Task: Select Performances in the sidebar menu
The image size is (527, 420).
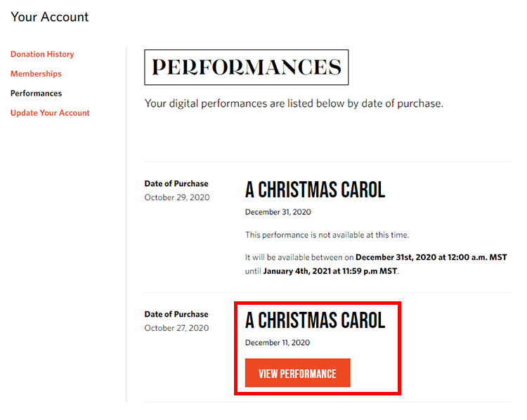Action: point(36,93)
